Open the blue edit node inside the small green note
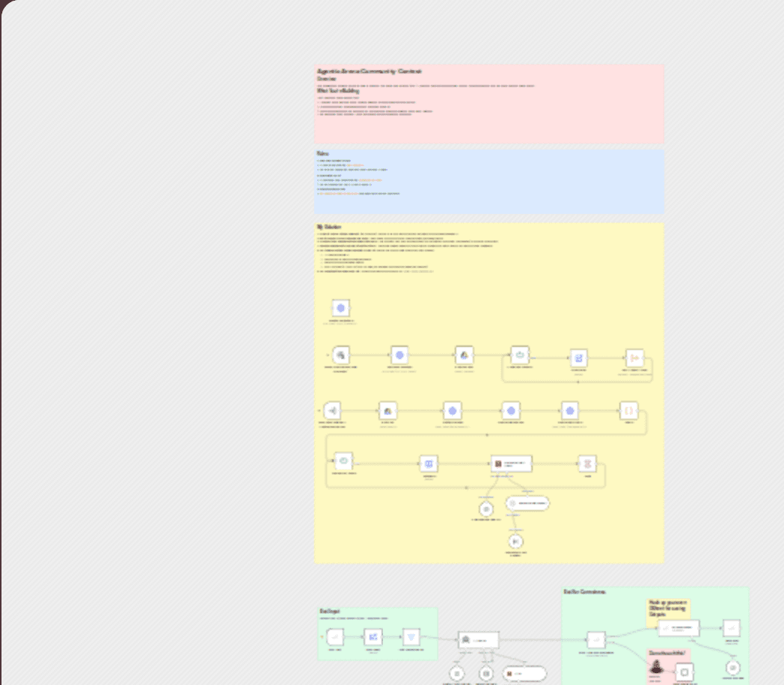This screenshot has height=685, width=784. (x=373, y=637)
